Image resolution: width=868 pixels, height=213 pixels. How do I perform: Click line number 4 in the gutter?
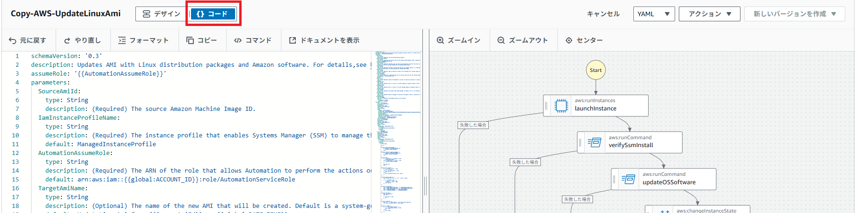click(x=17, y=82)
